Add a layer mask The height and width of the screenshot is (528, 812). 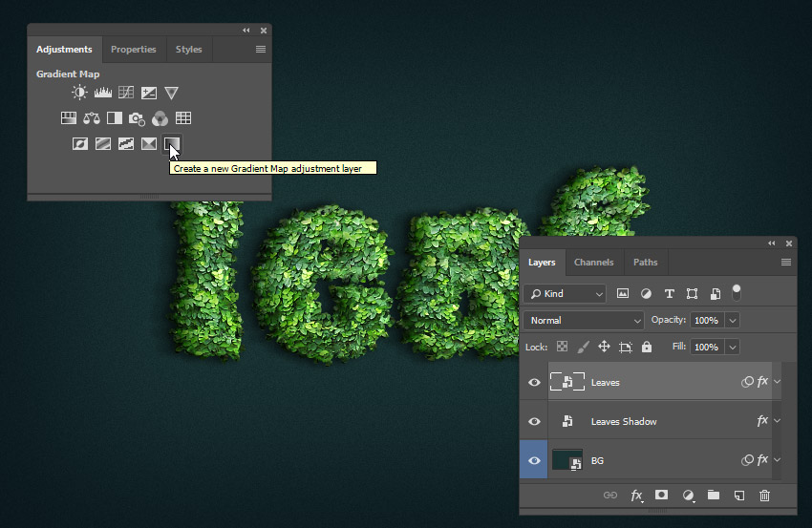coord(661,495)
